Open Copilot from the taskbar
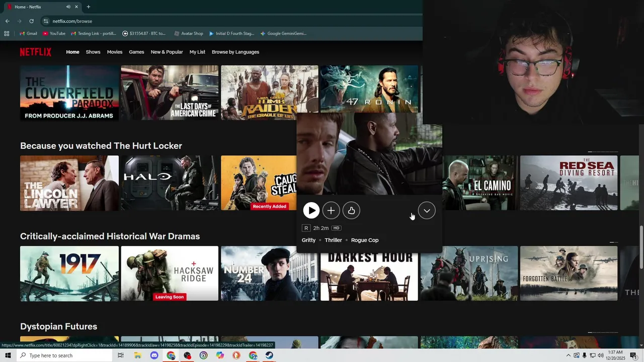644x362 pixels. (220, 355)
